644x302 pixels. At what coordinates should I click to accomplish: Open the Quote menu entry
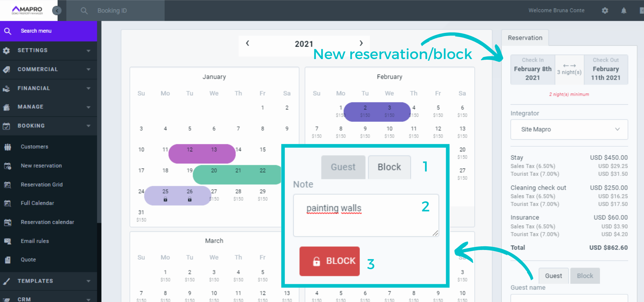[x=28, y=259]
